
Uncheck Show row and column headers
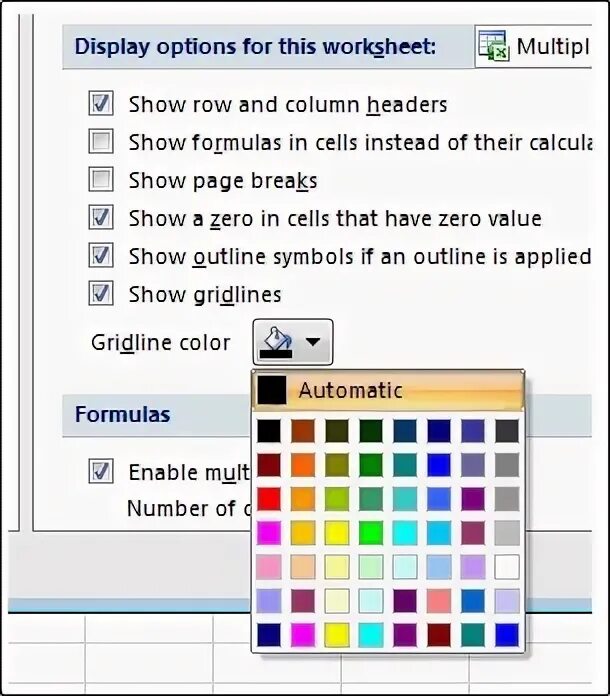pos(101,104)
